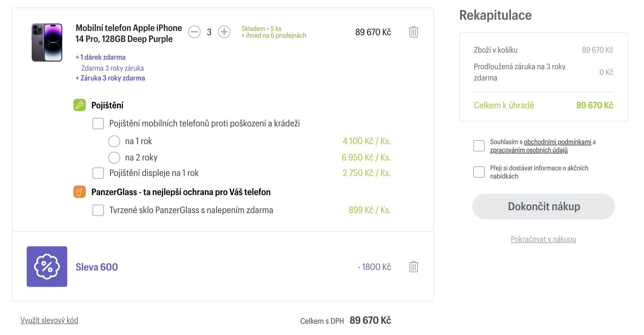Select the 'na 2 roky' insurance option
This screenshot has height=335, width=644.
pos(114,157)
